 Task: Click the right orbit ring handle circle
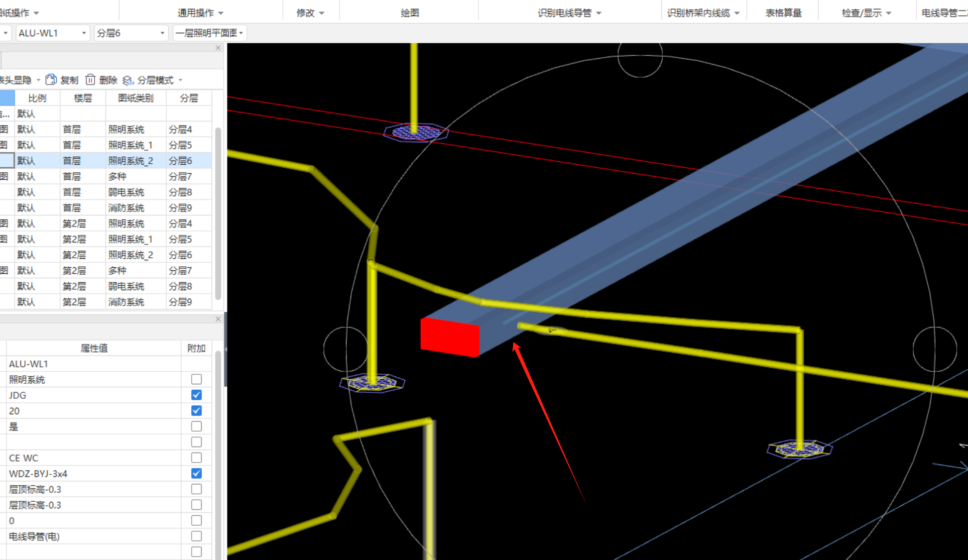935,349
